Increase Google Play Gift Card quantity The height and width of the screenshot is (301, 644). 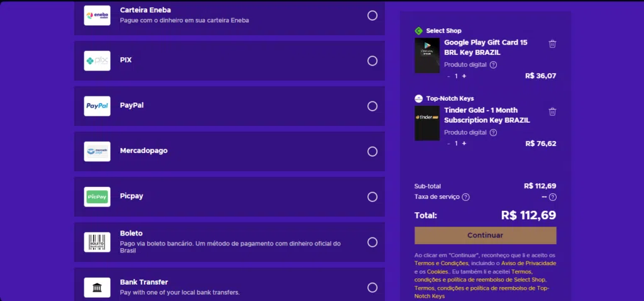click(464, 76)
